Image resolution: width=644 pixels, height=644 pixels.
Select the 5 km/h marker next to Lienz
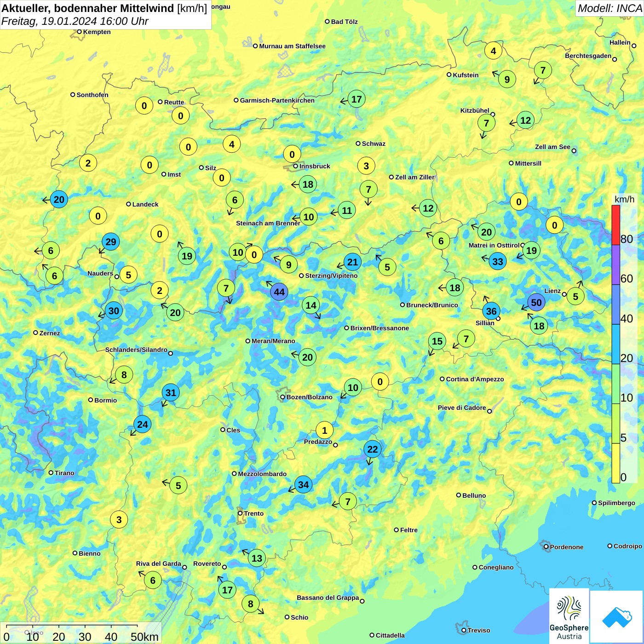point(575,297)
